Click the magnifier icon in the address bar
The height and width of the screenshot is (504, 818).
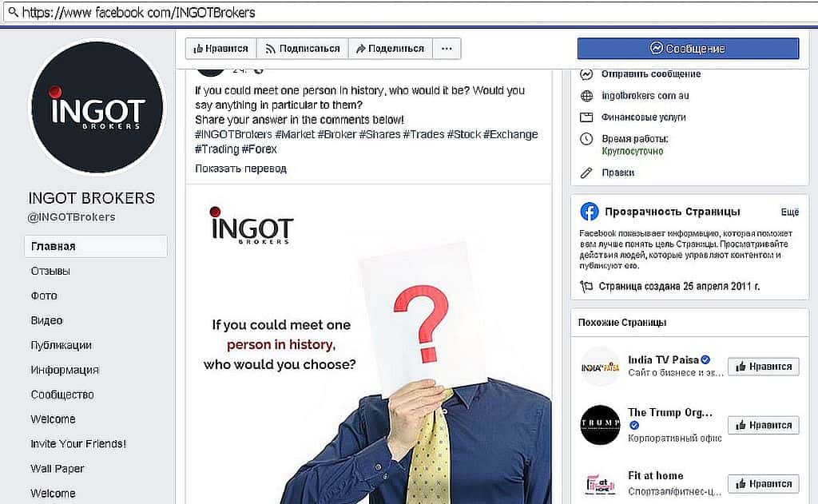click(x=13, y=11)
